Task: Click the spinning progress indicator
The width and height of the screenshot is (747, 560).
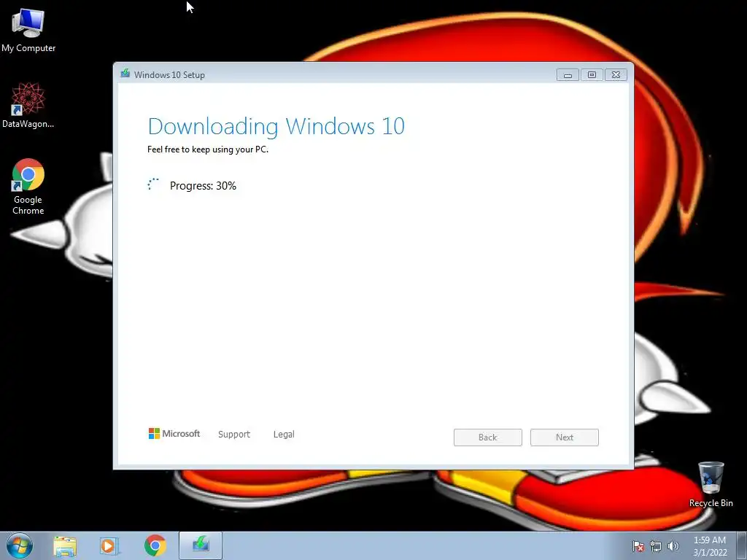Action: (x=153, y=184)
